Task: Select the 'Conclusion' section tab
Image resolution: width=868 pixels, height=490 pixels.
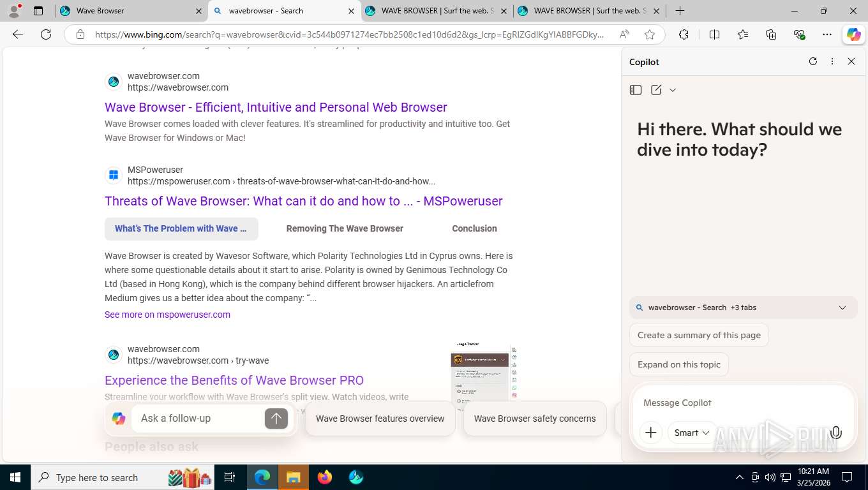Action: [474, 228]
